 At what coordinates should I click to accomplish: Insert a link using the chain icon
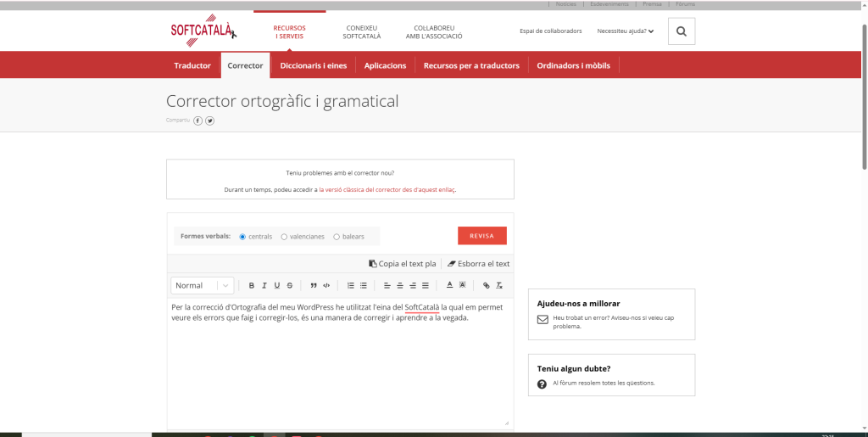(487, 286)
